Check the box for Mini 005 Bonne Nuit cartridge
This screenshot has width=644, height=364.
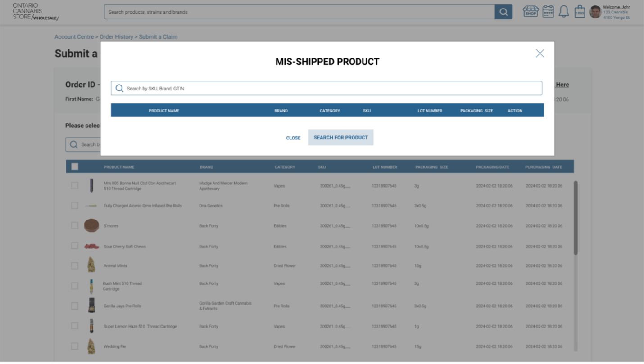pos(75,185)
